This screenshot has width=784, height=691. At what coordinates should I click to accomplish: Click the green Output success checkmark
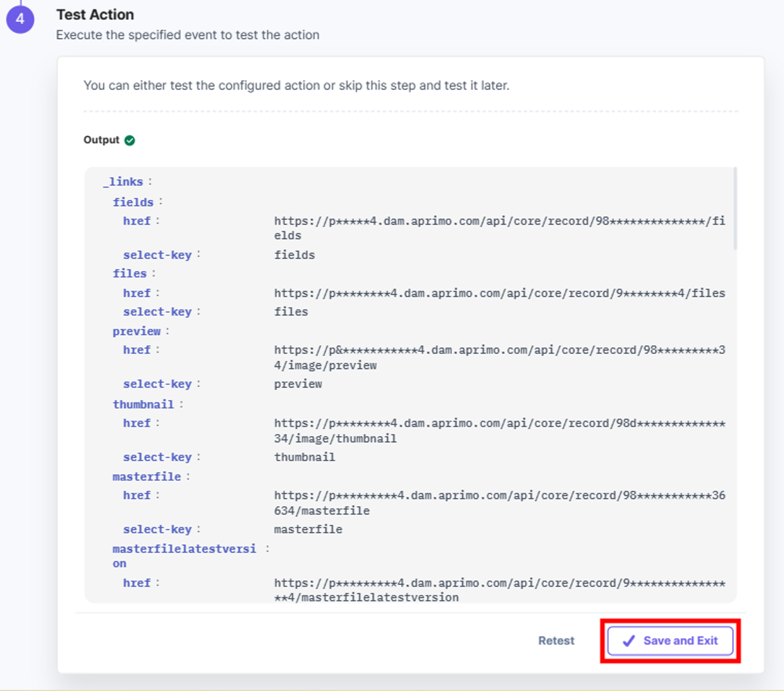point(130,140)
